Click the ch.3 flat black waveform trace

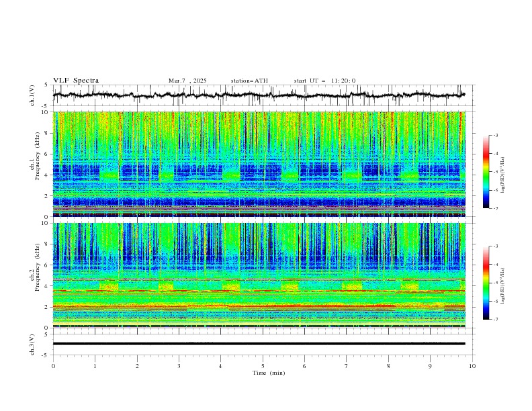259,344
